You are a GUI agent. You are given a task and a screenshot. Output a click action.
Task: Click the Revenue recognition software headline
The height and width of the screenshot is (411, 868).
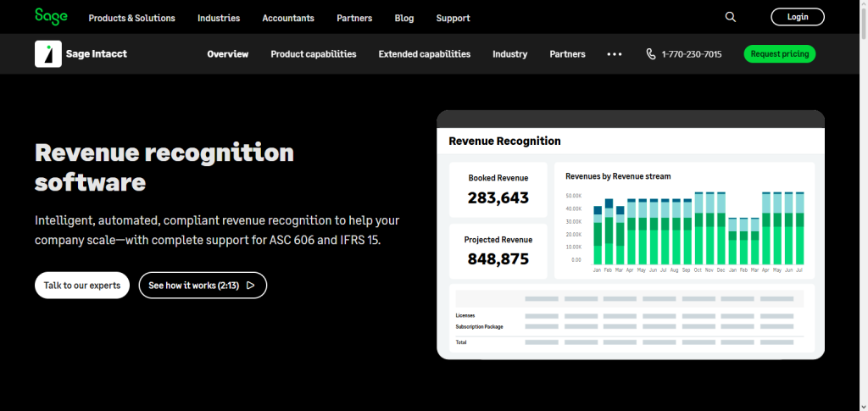pyautogui.click(x=164, y=167)
